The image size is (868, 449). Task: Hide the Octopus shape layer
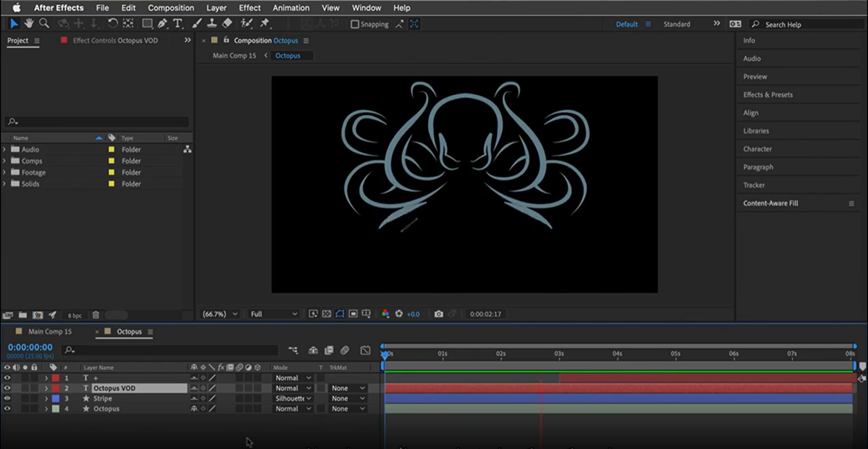pos(7,409)
